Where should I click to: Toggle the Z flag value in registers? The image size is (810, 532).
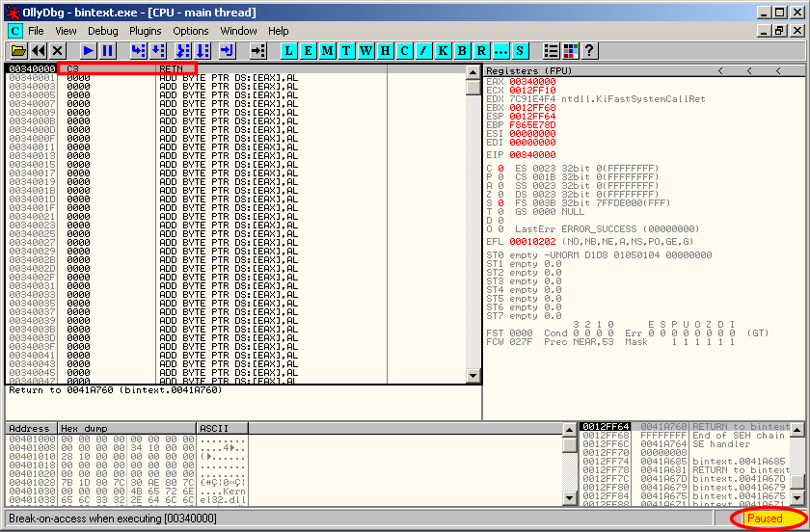click(500, 194)
